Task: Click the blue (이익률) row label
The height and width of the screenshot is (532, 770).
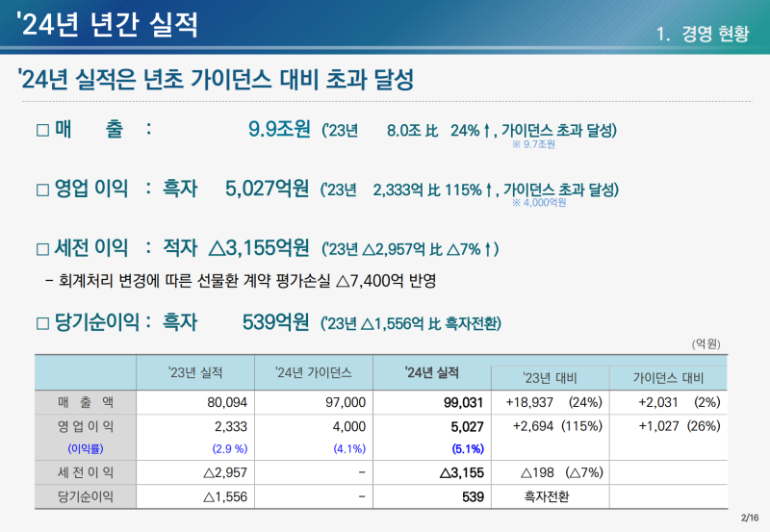Action: tap(86, 448)
